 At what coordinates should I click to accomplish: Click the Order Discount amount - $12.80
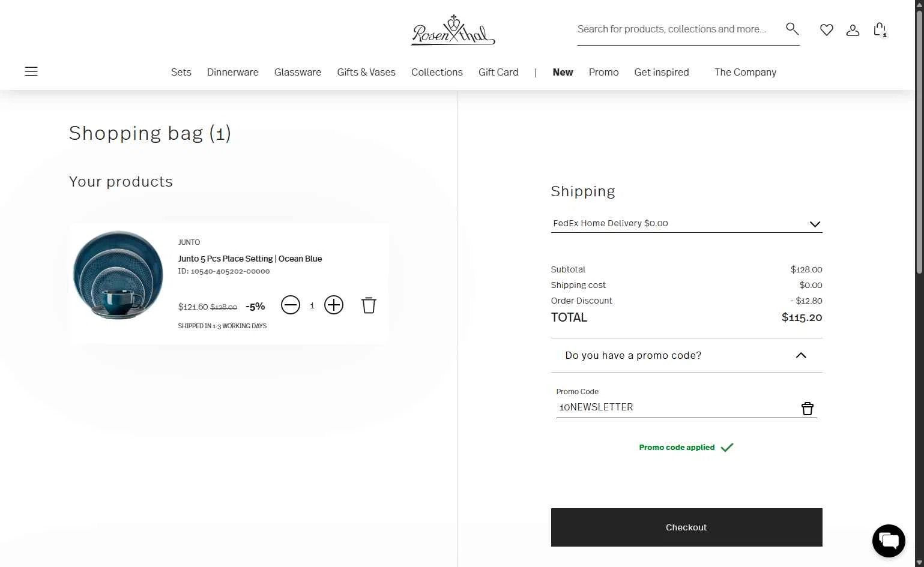806,301
